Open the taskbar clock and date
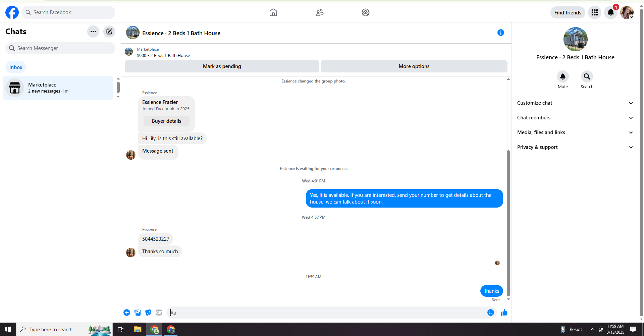Image resolution: width=644 pixels, height=336 pixels. [615, 329]
